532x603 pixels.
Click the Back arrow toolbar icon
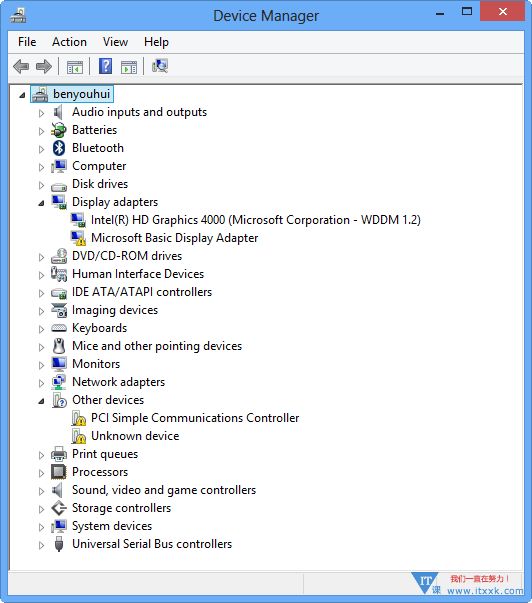pos(21,66)
